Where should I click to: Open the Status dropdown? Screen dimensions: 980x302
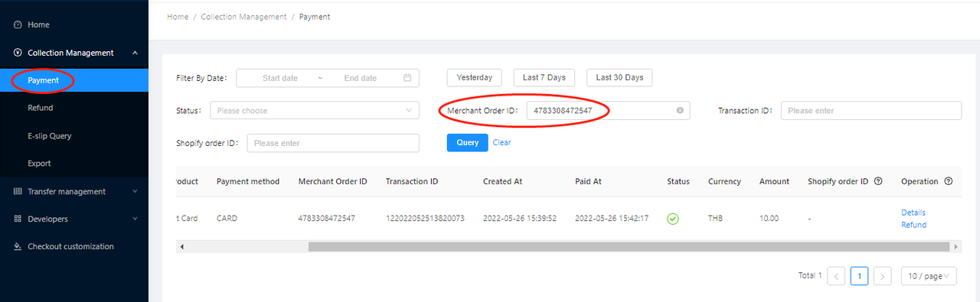click(315, 111)
